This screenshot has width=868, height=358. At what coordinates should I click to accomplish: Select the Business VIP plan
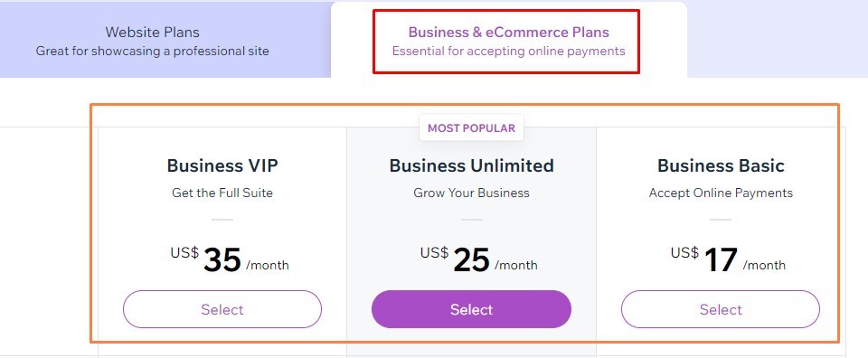222,309
